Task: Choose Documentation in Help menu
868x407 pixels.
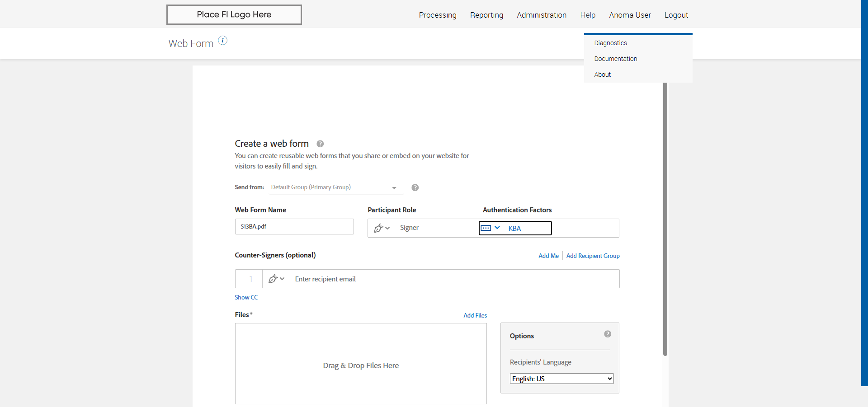Action: click(x=615, y=59)
